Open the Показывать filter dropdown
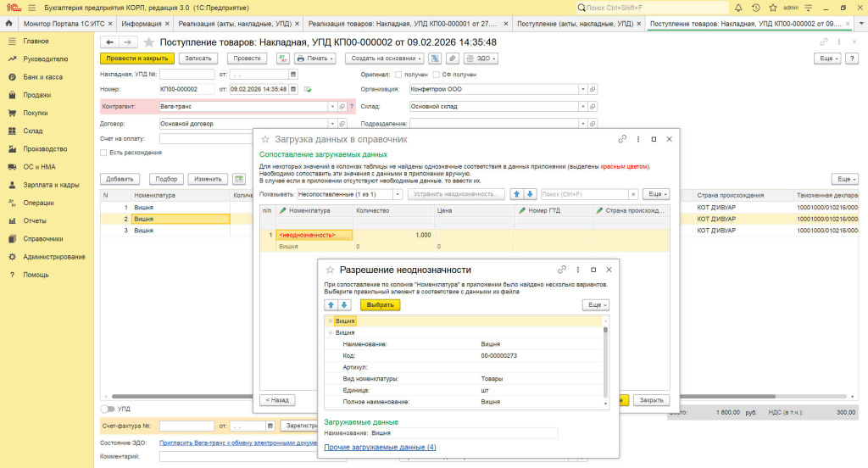The image size is (868, 468). coord(398,194)
